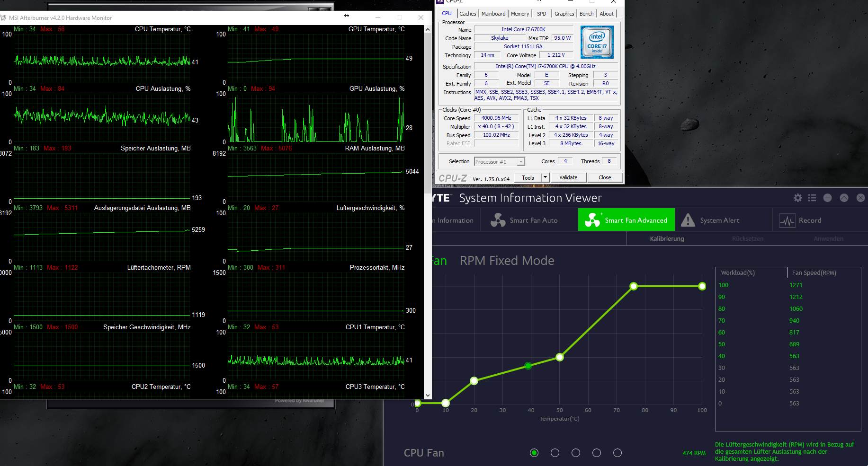This screenshot has height=466, width=868.
Task: Click the CPU-Z title bar app icon
Action: coord(440,1)
